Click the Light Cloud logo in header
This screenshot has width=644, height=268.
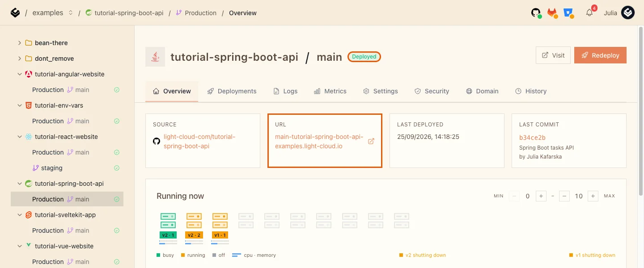[15, 13]
